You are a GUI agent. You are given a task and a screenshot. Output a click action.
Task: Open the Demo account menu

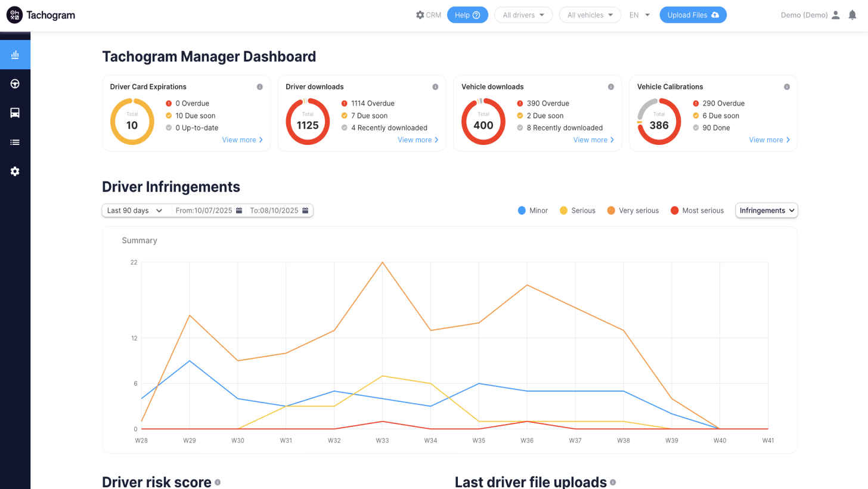804,15
